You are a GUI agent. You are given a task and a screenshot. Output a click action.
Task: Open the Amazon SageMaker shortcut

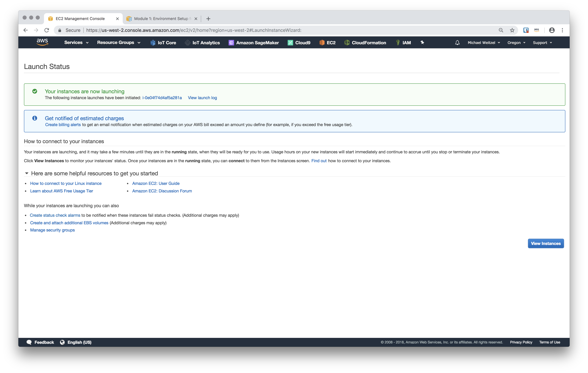pos(253,43)
